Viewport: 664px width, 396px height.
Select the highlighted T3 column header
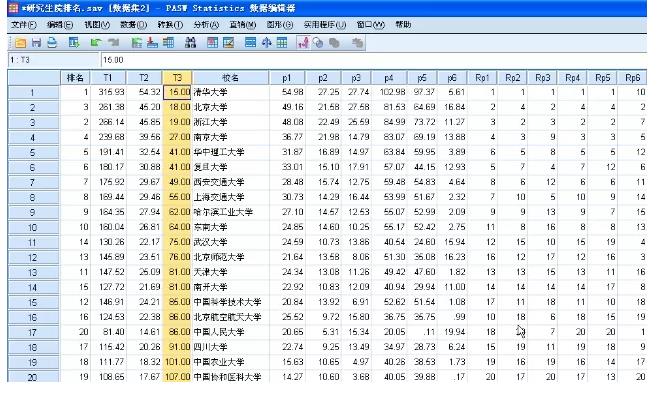(177, 78)
